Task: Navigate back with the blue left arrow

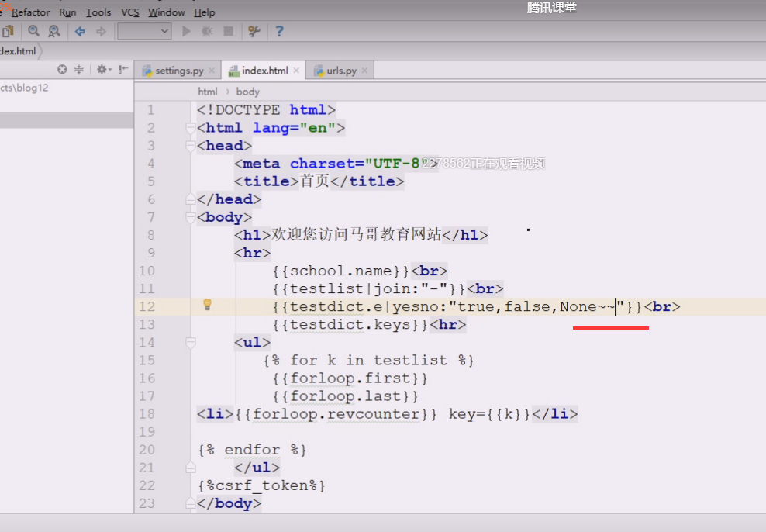Action: [x=80, y=32]
